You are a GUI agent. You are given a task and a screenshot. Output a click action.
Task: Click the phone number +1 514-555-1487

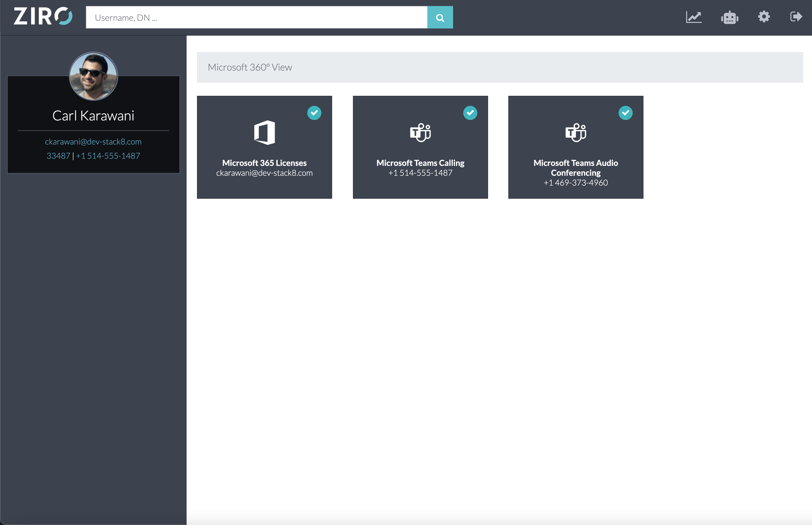pos(108,155)
